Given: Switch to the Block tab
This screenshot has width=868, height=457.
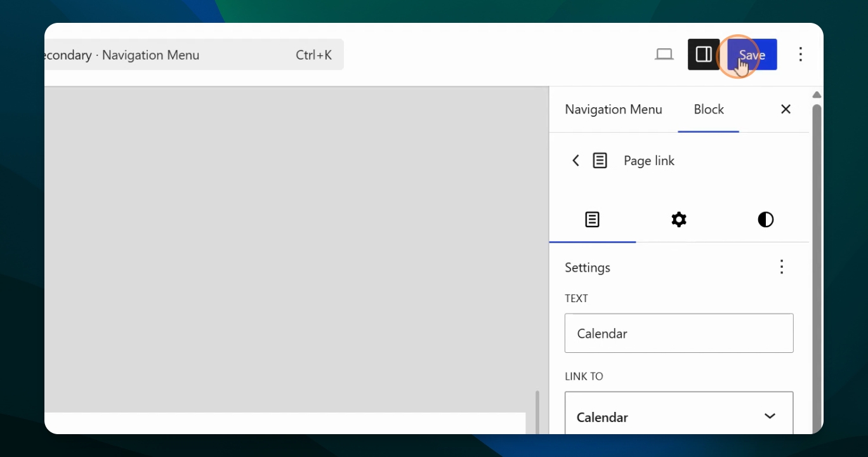Looking at the screenshot, I should point(709,109).
